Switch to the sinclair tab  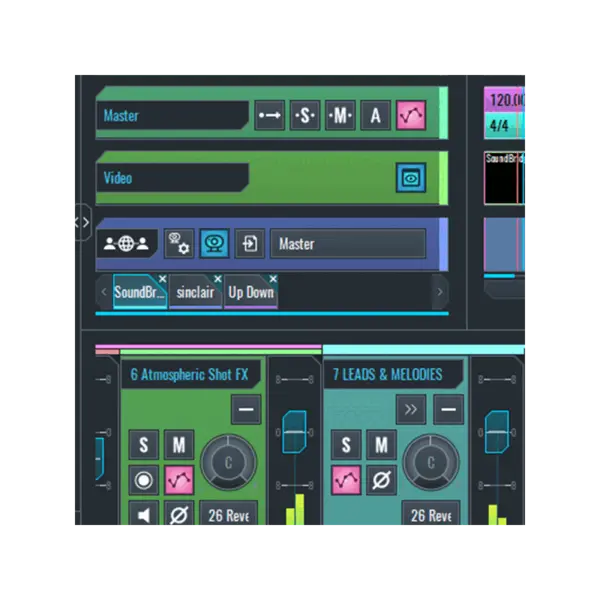click(195, 292)
